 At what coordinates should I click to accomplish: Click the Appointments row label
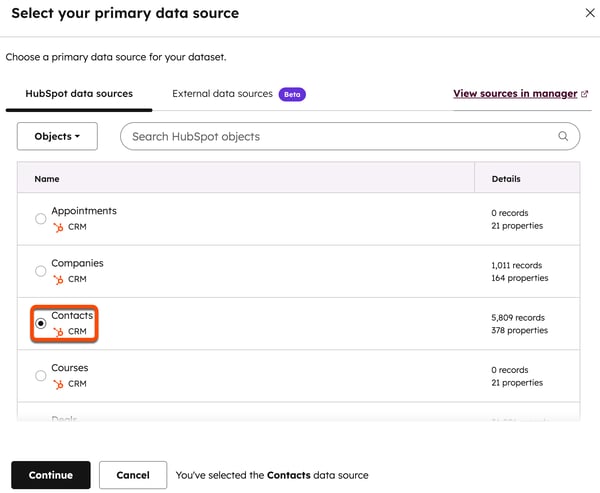[84, 211]
